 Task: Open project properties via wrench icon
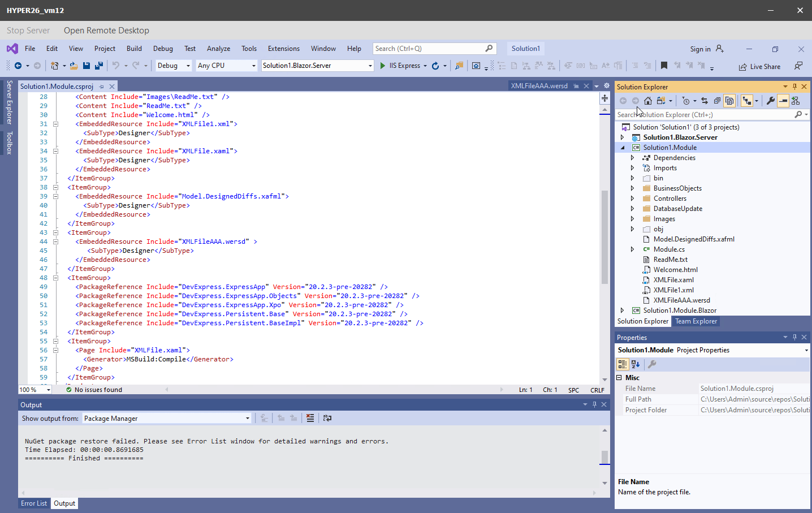[771, 101]
